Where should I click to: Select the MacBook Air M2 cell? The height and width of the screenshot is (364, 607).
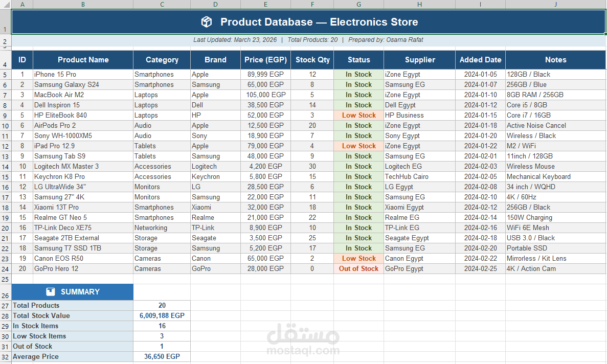(83, 95)
